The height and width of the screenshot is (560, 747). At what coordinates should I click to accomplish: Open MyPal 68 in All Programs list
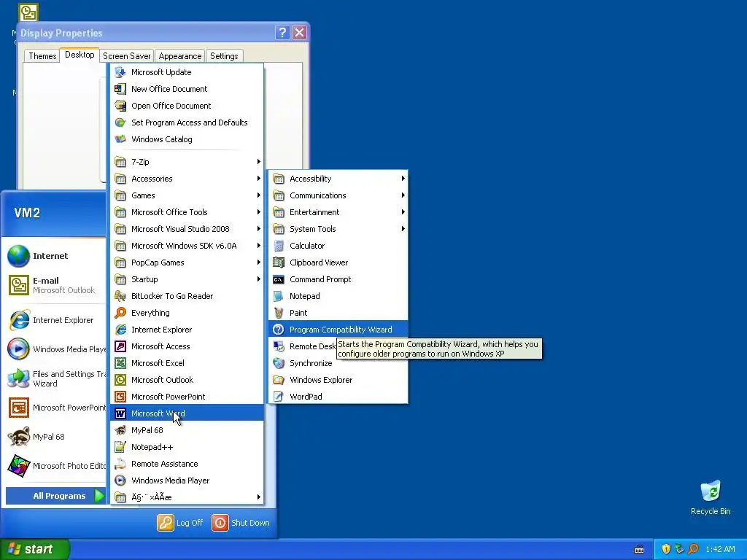tap(187, 430)
